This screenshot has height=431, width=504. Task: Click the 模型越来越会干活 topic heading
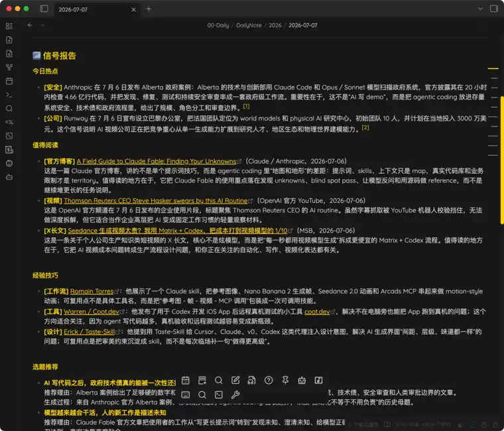coord(105,412)
